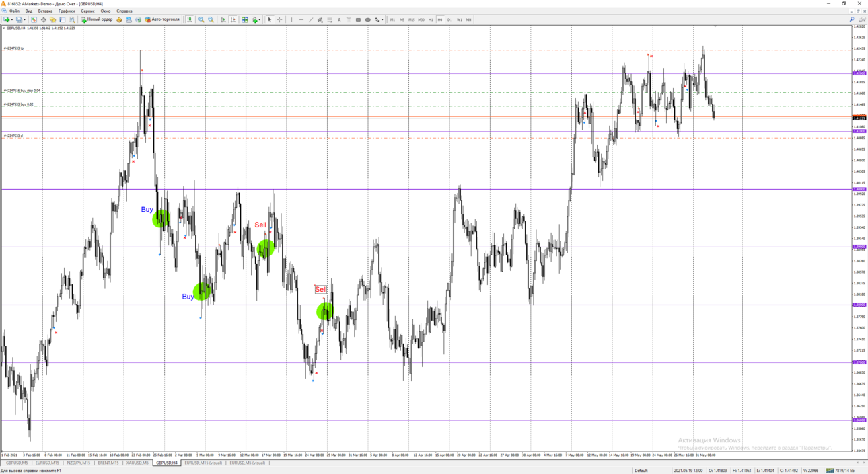The height and width of the screenshot is (474, 868).
Task: Toggle the Авто-торговля button
Action: [162, 19]
